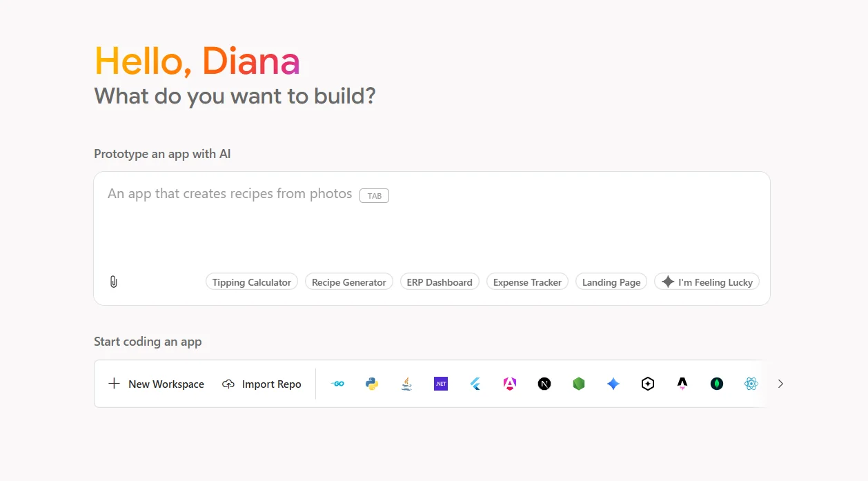
Task: Start a .NET workspace
Action: (x=440, y=384)
